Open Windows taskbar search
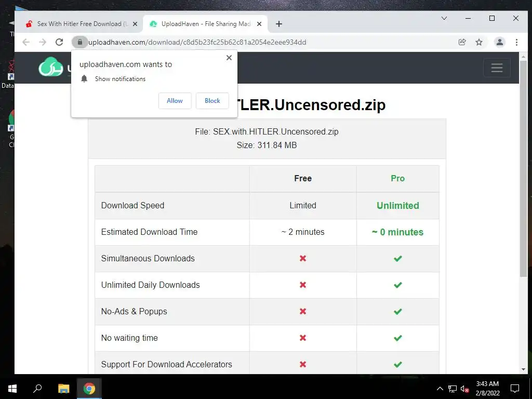The width and height of the screenshot is (532, 399). (37, 388)
